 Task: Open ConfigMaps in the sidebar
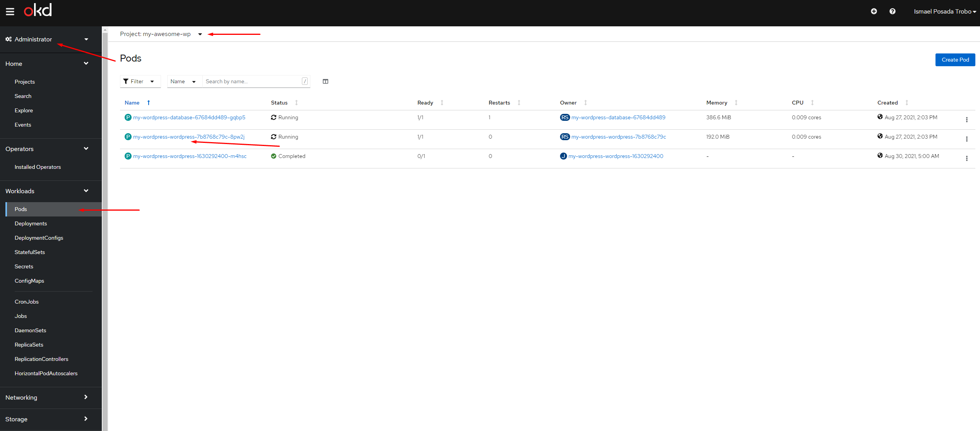[29, 281]
